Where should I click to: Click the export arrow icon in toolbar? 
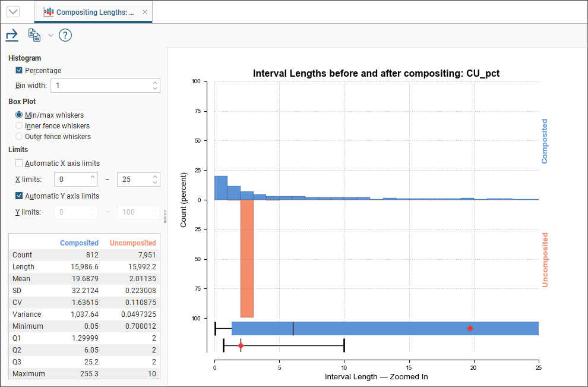click(x=12, y=36)
